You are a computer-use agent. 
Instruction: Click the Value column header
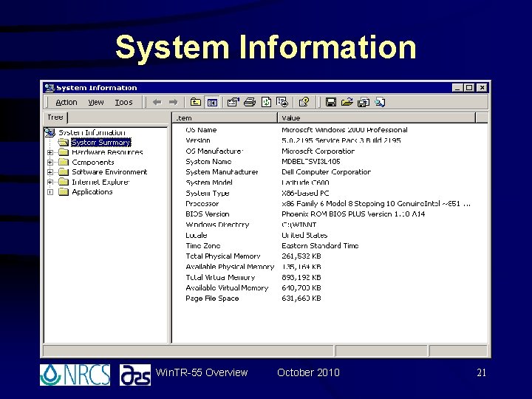click(377, 117)
